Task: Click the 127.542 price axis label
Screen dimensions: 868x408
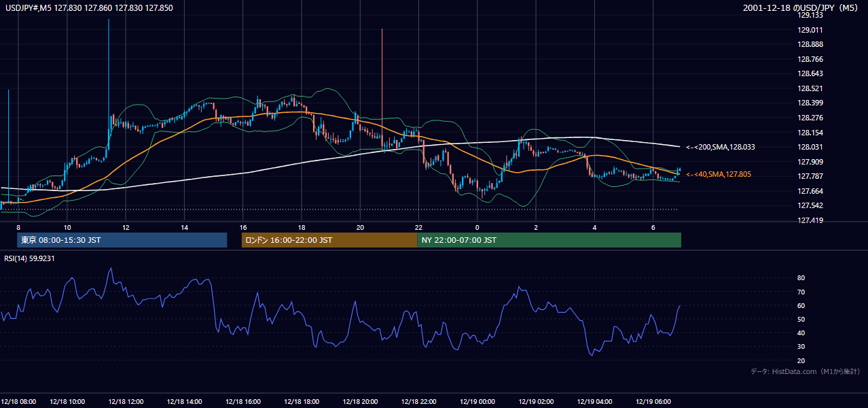Action: [810, 205]
